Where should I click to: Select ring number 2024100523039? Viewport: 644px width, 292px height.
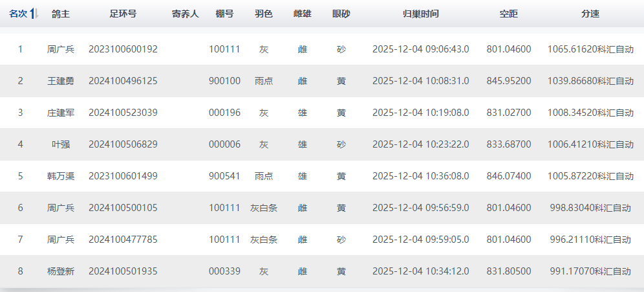[x=123, y=113]
